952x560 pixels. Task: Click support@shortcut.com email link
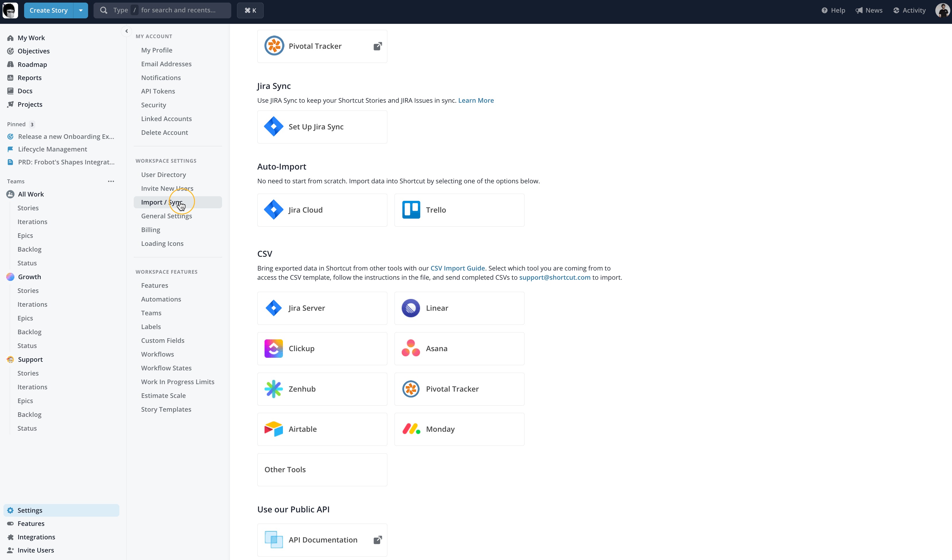click(555, 277)
